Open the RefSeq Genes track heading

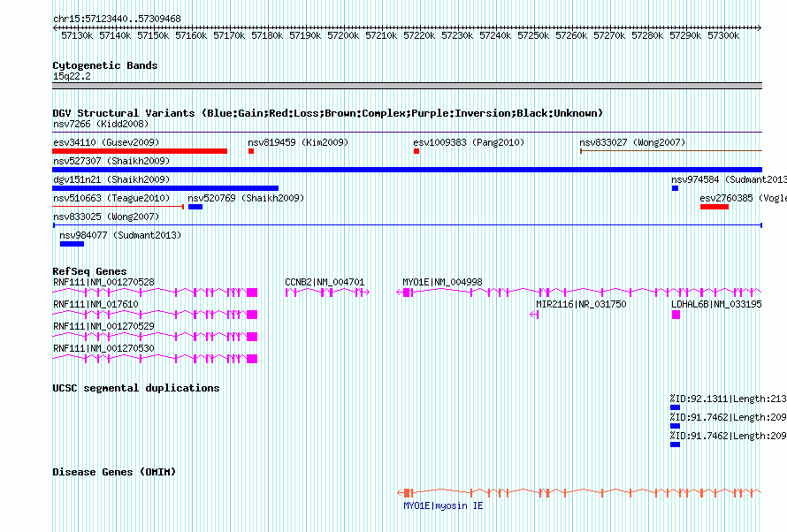[89, 271]
